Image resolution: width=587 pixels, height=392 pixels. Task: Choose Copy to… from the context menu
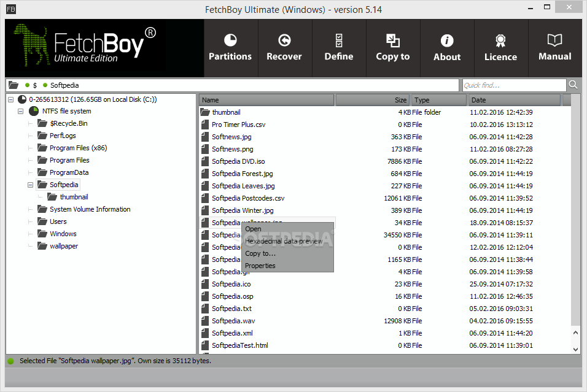click(288, 253)
